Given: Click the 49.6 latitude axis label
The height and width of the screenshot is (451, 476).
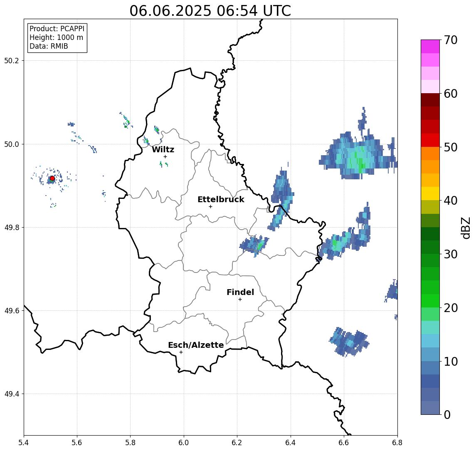Looking at the screenshot, I should (12, 311).
